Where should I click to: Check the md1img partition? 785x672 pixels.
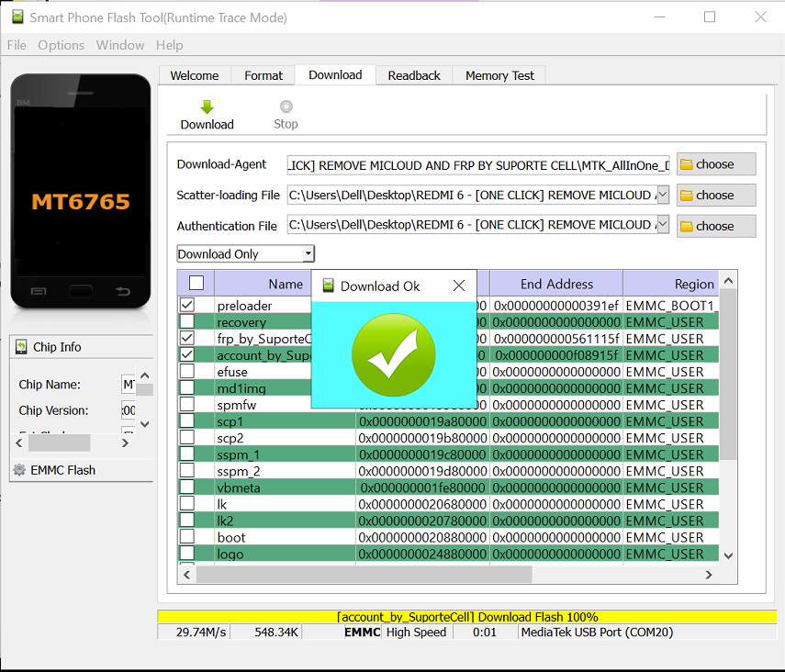tap(187, 387)
